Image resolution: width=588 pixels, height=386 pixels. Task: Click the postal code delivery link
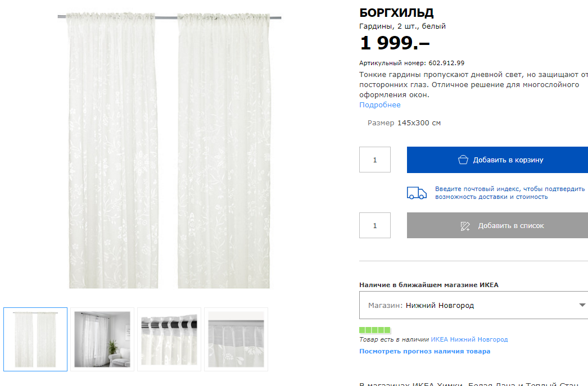510,193
